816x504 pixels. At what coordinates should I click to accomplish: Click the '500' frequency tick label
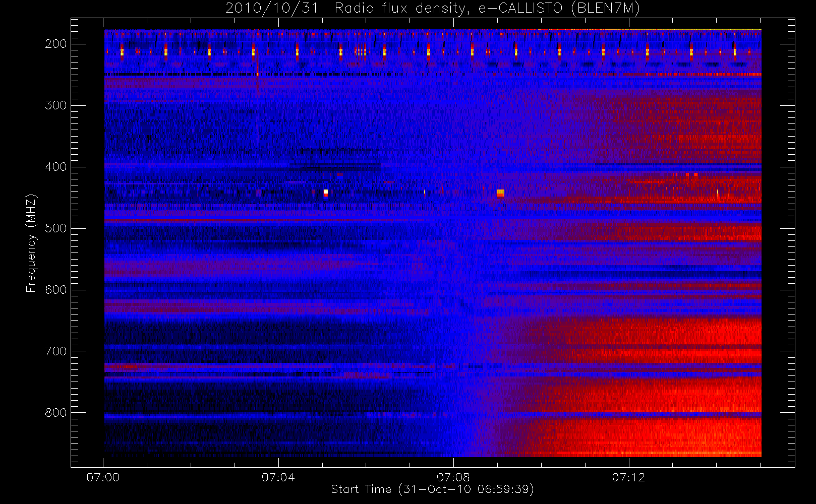pyautogui.click(x=55, y=228)
